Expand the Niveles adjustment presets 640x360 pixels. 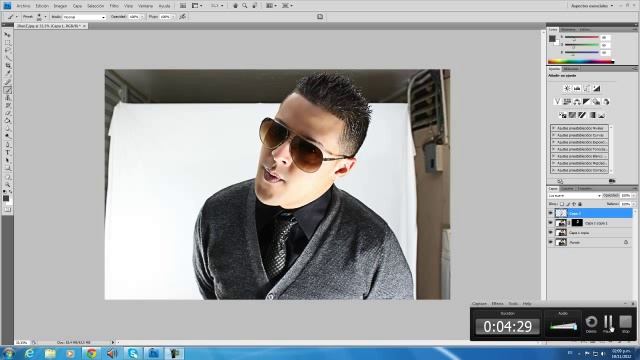pyautogui.click(x=553, y=128)
